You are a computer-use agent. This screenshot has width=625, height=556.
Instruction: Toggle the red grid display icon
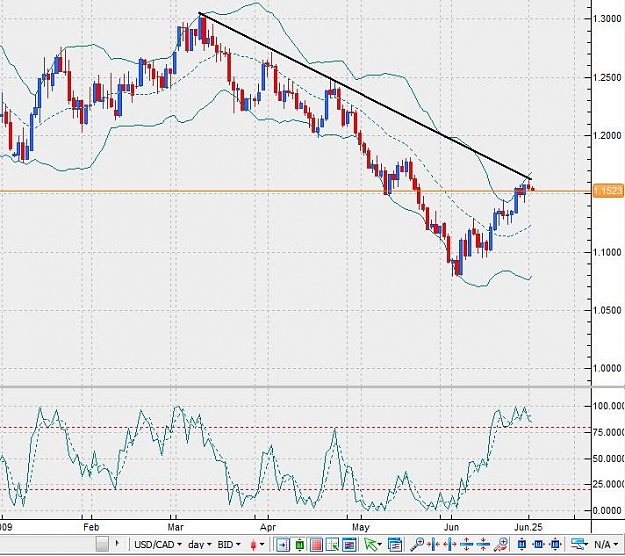coord(316,544)
